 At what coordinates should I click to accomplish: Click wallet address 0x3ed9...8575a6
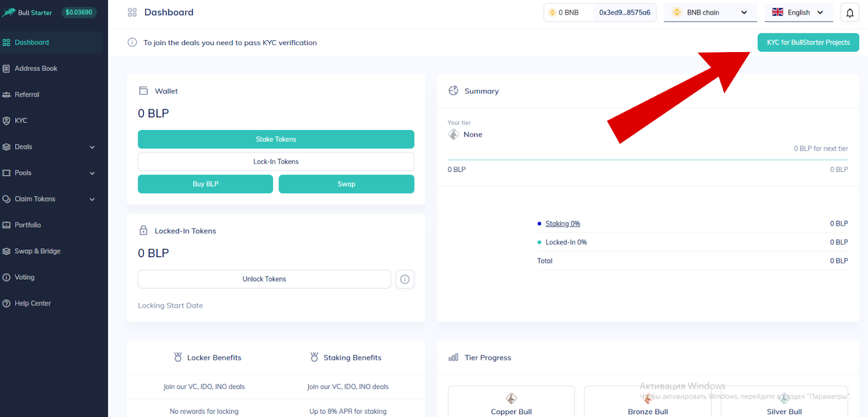(625, 12)
